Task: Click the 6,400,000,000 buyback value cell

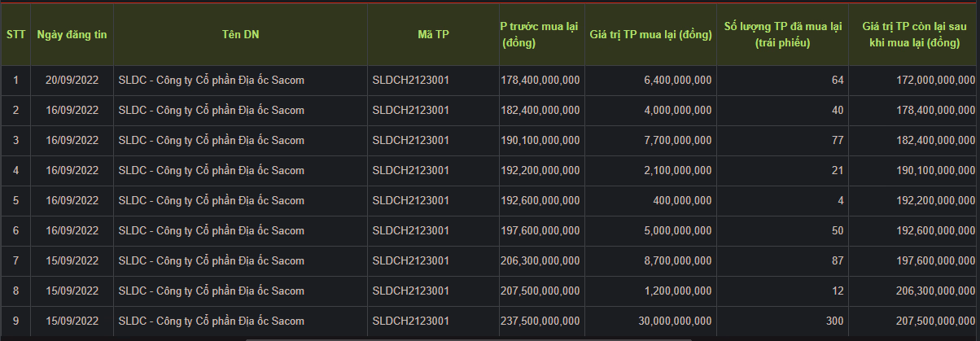Action: click(677, 80)
